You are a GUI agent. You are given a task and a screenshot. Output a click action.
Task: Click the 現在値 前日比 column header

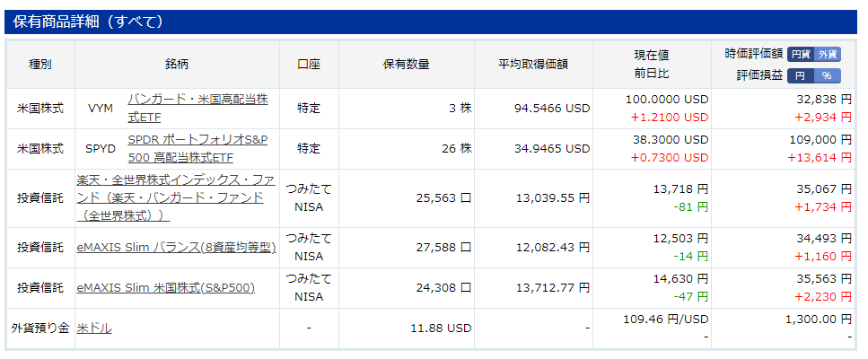click(652, 64)
